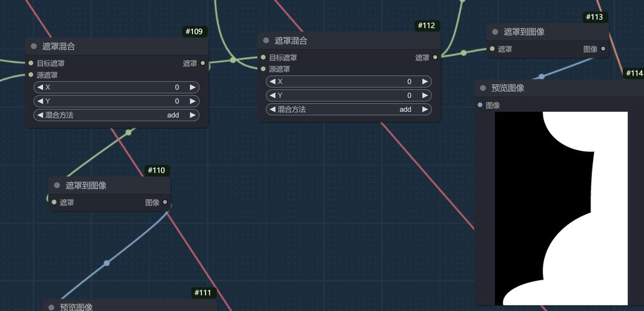
Task: Click the 遮罩 output port on node #112
Action: tap(435, 57)
